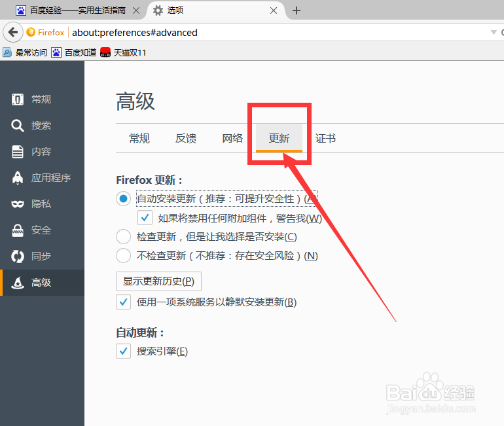Click the browser back arrow button
This screenshot has width=504, height=426.
coord(13,32)
